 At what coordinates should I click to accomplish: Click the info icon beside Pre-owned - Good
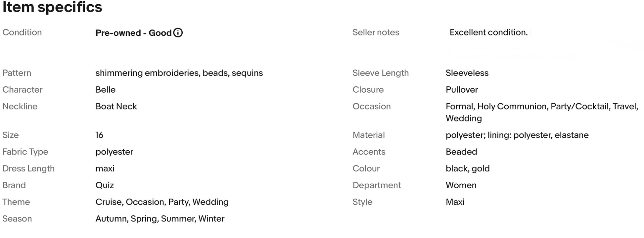click(x=178, y=33)
